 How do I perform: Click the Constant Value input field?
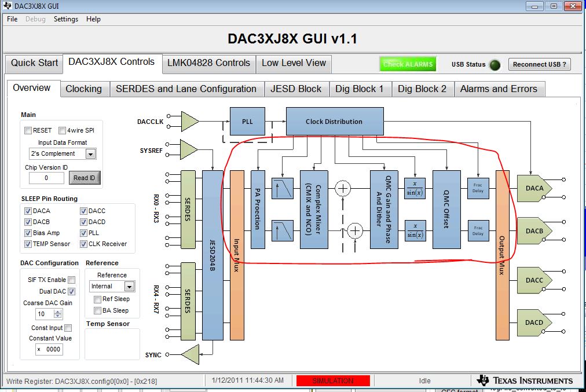(49, 349)
